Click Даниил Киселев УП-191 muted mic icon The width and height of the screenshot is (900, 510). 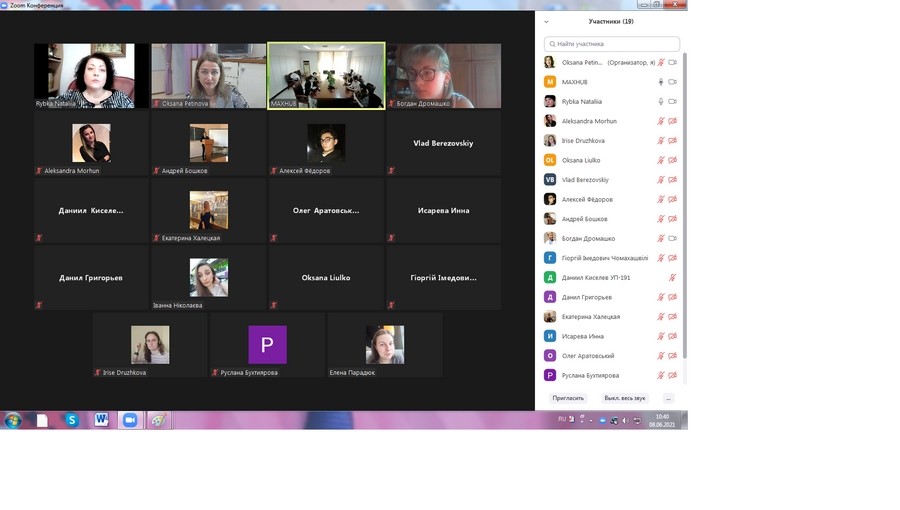[x=672, y=278]
